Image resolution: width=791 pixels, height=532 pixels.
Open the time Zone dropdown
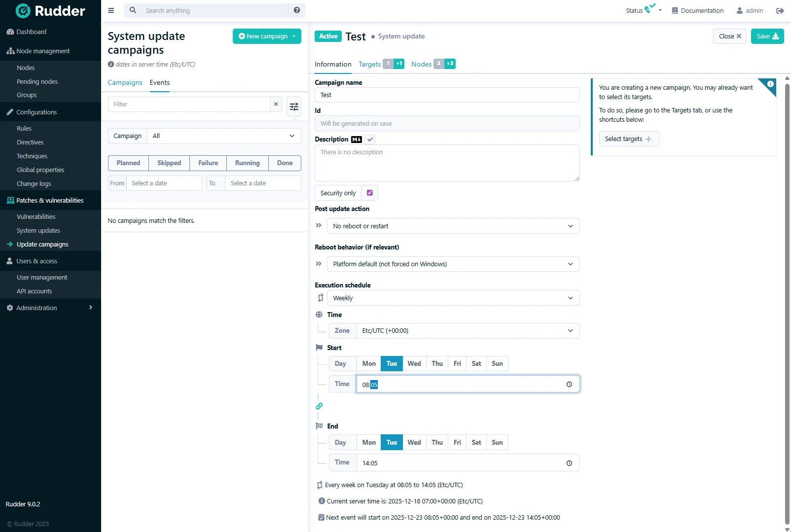(467, 331)
